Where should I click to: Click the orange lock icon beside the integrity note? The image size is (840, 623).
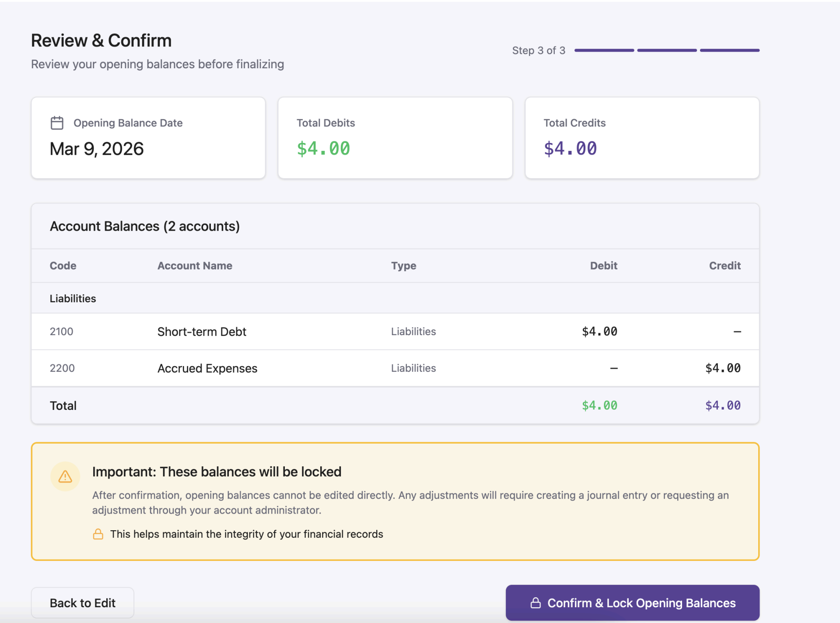pyautogui.click(x=98, y=534)
